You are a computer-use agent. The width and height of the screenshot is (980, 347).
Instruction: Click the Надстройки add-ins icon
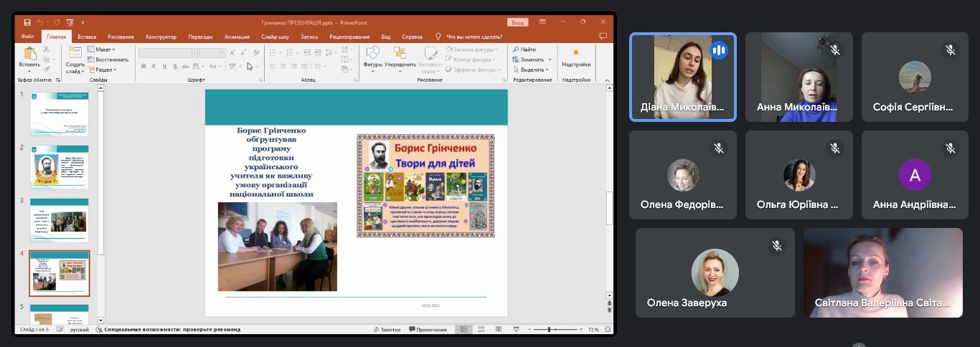575,57
